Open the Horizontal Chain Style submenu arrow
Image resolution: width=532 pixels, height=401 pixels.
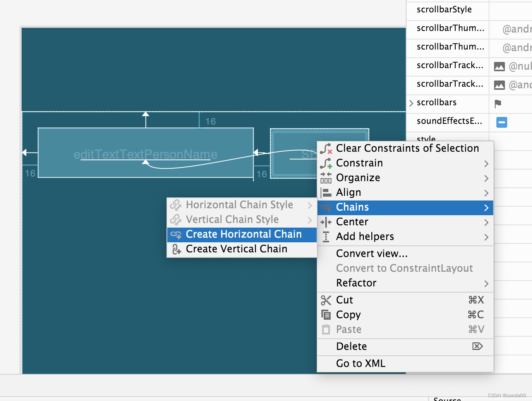coord(310,205)
